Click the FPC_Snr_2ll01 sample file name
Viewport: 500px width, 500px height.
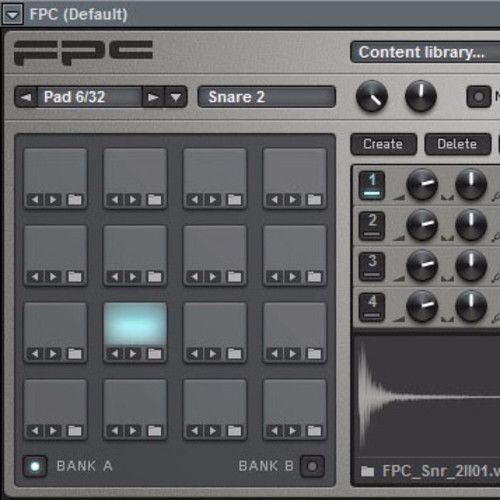441,471
